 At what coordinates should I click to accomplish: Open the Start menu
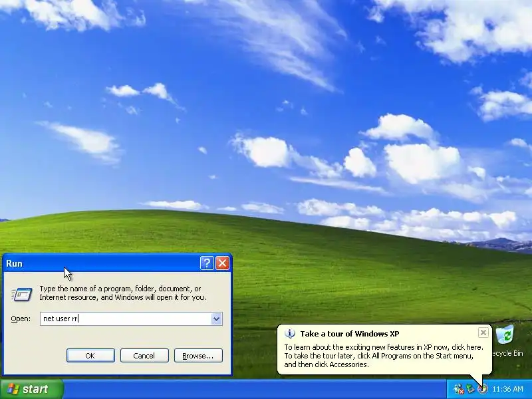pyautogui.click(x=31, y=389)
